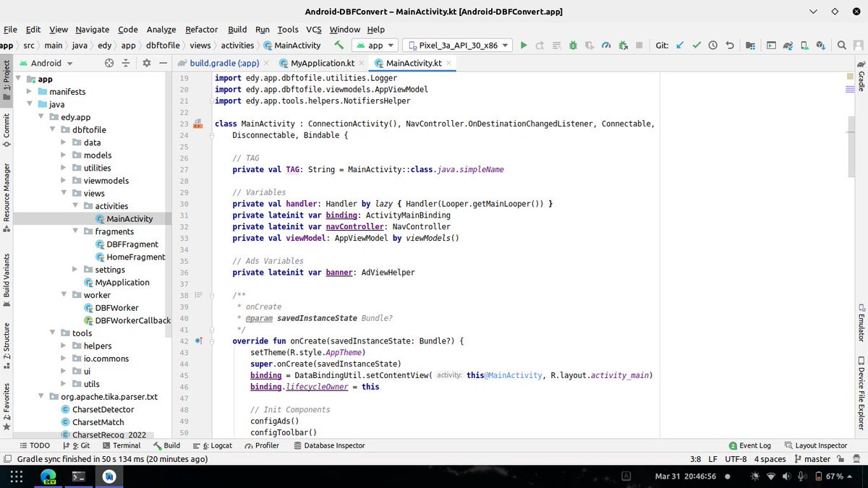Click the gutter run icon beside class MainActivity
The image size is (868, 488).
197,124
